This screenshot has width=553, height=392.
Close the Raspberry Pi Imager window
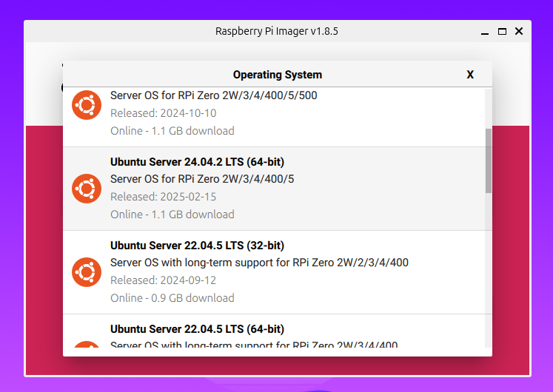pyautogui.click(x=519, y=31)
